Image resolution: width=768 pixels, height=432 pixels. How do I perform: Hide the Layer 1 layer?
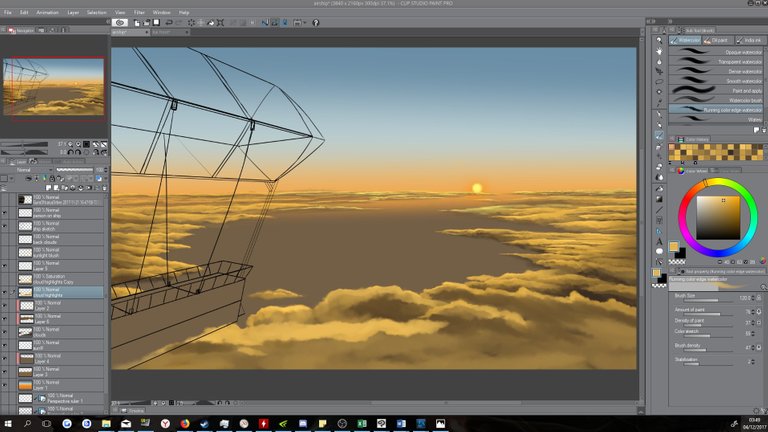5,385
